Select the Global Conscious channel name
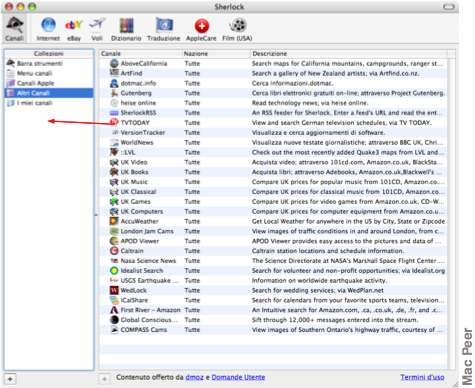The image size is (475, 388). [149, 320]
